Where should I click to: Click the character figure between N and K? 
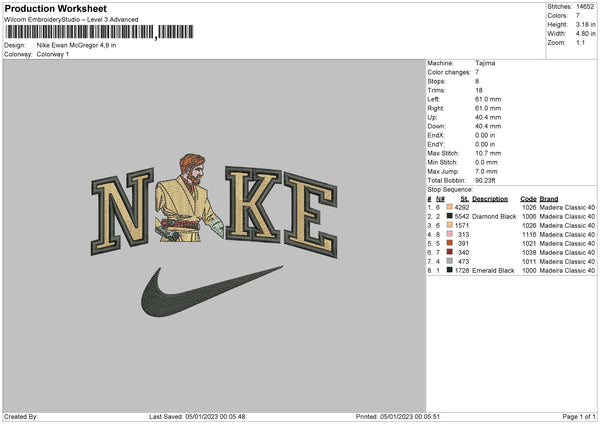click(x=190, y=198)
